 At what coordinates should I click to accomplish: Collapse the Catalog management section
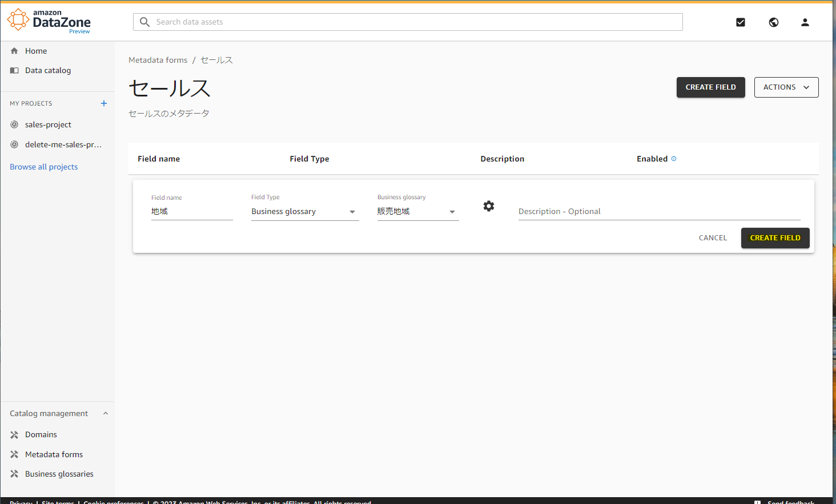click(x=106, y=413)
